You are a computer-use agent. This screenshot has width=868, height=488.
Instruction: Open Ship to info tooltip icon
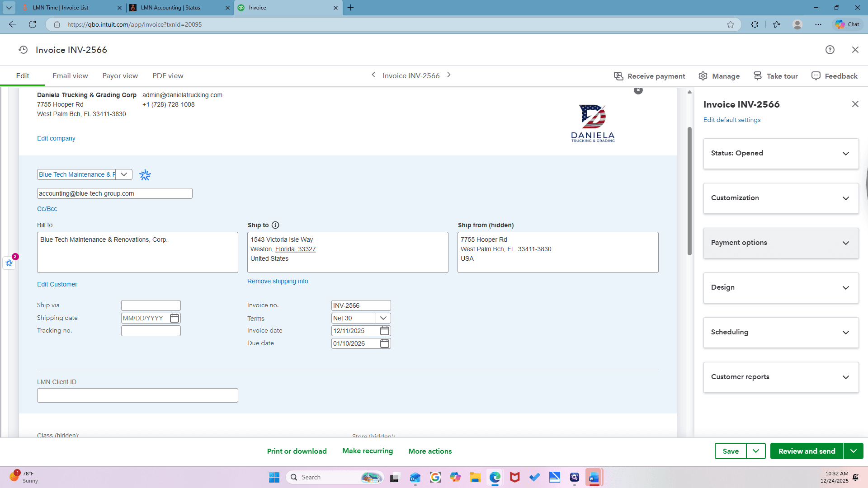275,225
